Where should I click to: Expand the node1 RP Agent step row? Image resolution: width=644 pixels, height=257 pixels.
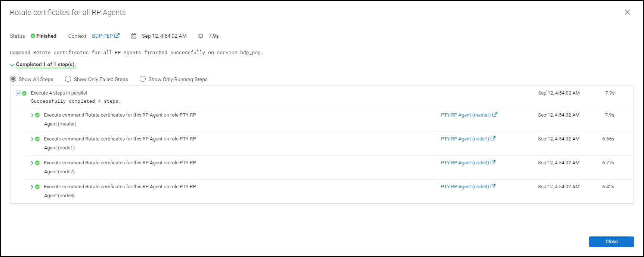point(32,139)
